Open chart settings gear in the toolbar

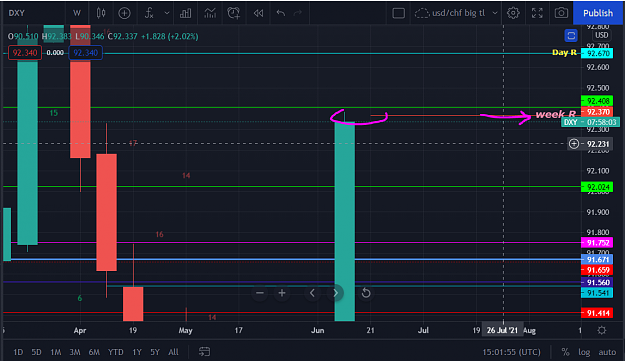[x=513, y=13]
